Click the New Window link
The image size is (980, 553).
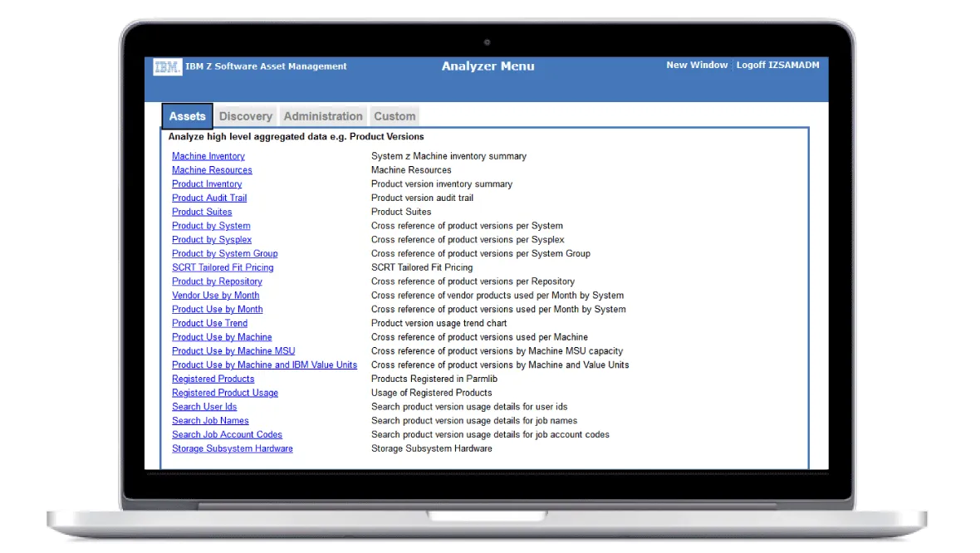pyautogui.click(x=697, y=65)
